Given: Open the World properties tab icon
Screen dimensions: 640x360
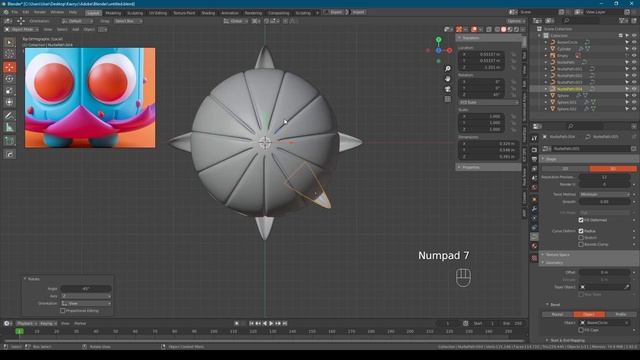Looking at the screenshot, I should coord(534,187).
